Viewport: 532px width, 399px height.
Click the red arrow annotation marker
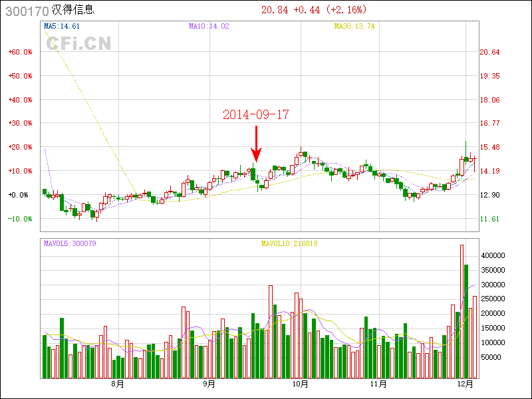[x=256, y=144]
